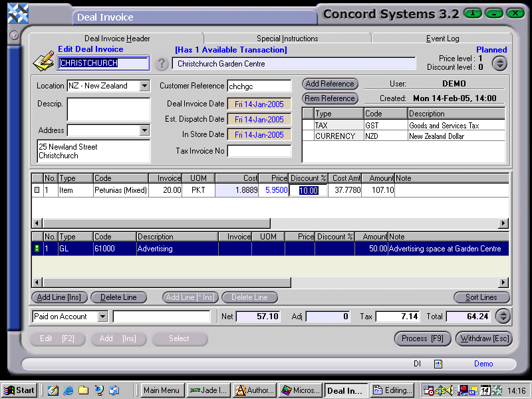Click the document icon in the status bar
The width and height of the screenshot is (532, 399).
click(437, 364)
